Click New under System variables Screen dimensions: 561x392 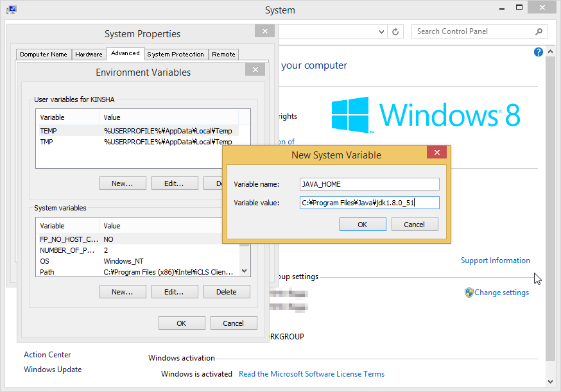123,292
